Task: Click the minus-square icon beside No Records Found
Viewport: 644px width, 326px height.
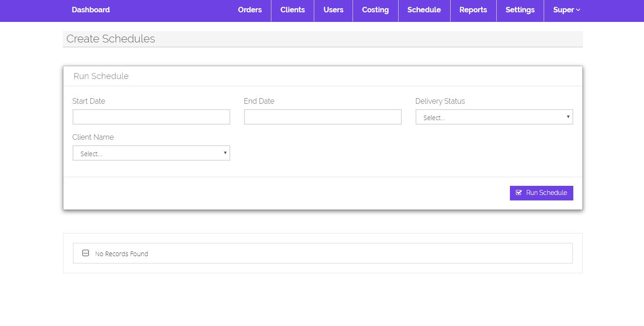Action: [x=85, y=253]
